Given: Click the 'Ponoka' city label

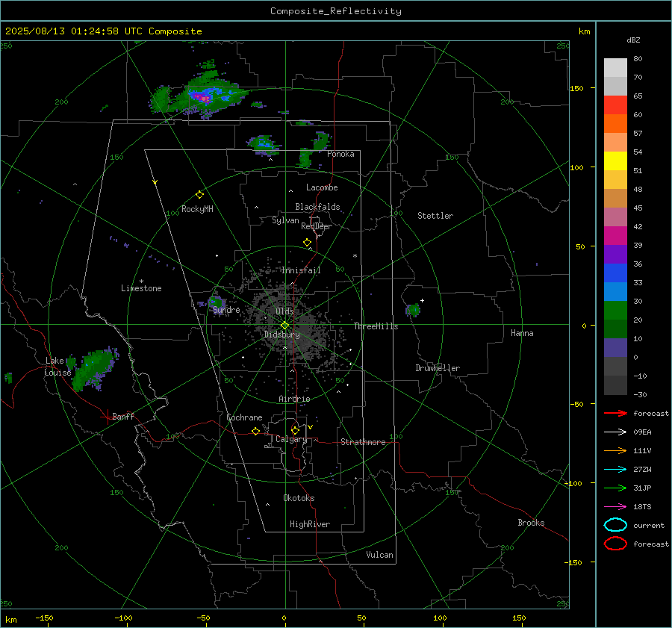Looking at the screenshot, I should [340, 154].
